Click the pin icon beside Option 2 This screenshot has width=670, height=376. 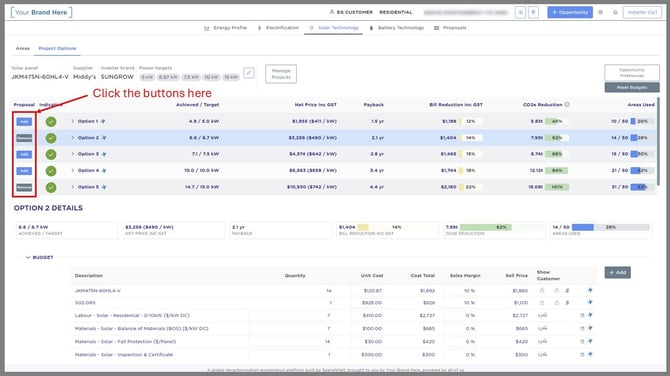point(104,138)
